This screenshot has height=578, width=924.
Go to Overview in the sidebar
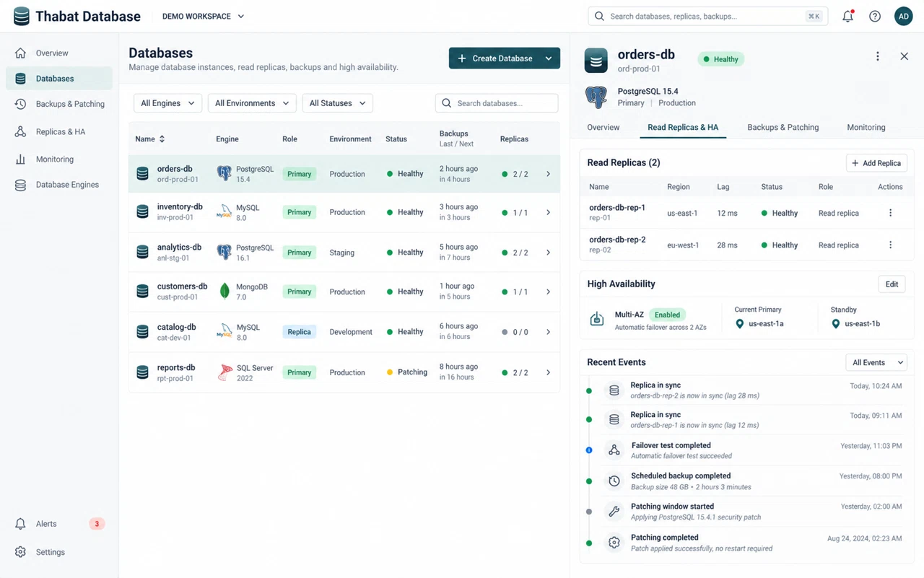(59, 53)
